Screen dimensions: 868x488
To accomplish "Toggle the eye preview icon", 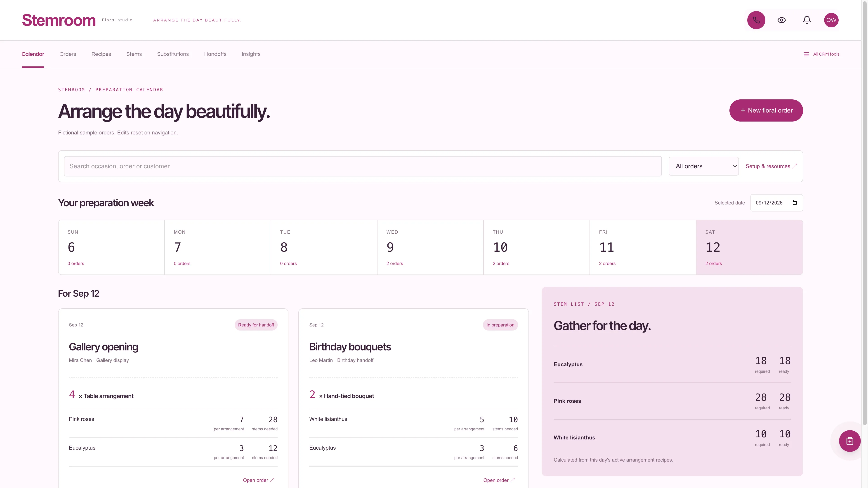I will 781,20.
